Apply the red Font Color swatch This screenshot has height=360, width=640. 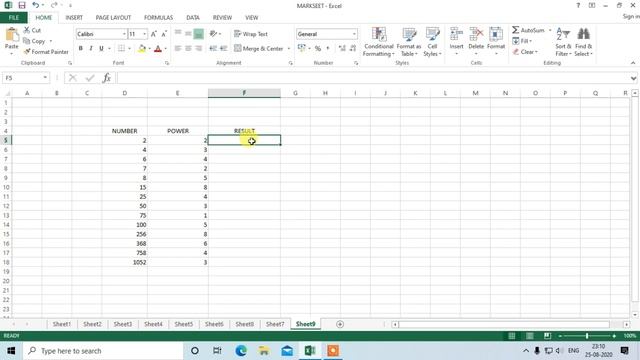pos(158,49)
